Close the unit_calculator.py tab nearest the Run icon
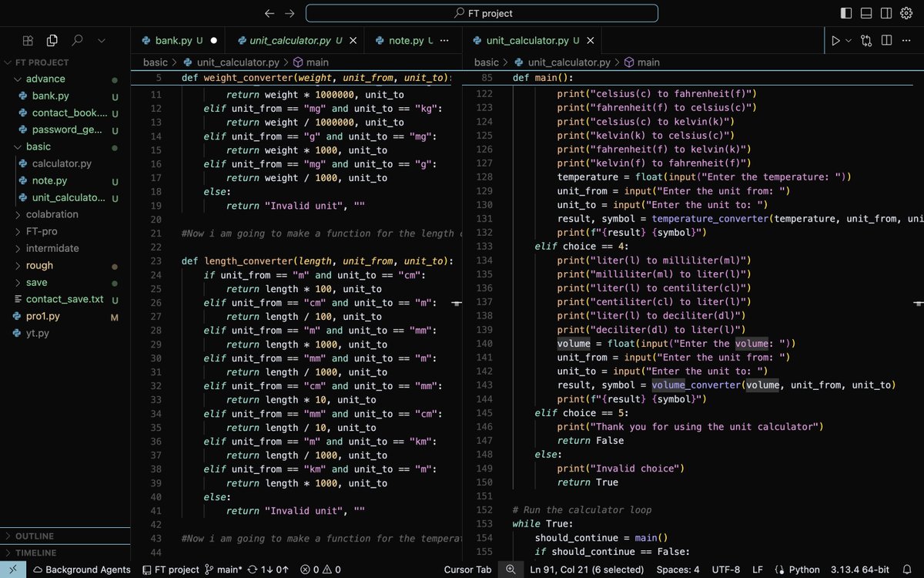 pyautogui.click(x=589, y=41)
